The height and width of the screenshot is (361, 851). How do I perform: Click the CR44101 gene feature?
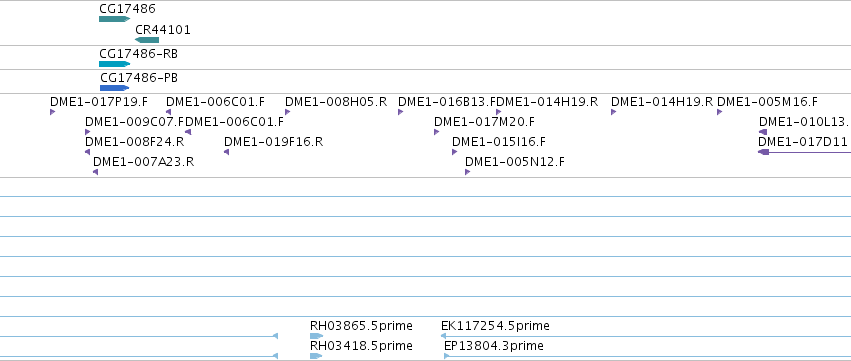[147, 40]
